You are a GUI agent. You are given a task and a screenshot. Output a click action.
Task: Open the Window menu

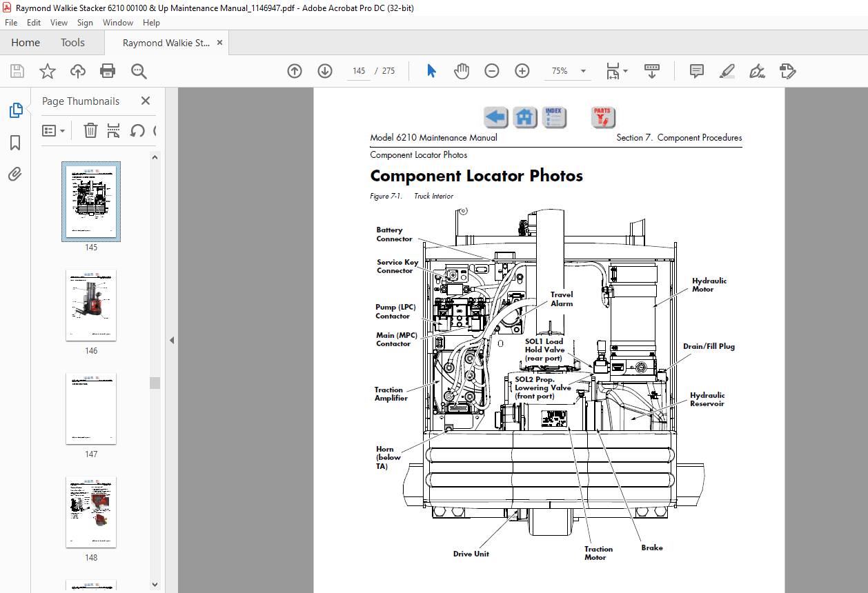click(118, 23)
